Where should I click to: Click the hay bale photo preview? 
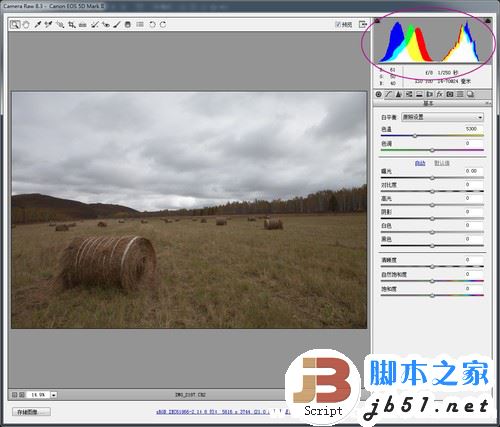189,210
